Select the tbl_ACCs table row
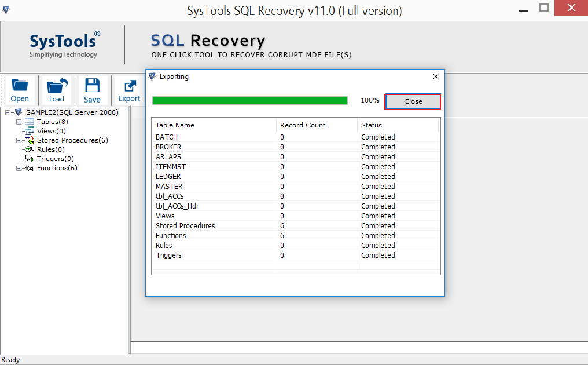This screenshot has width=588, height=365. [296, 196]
